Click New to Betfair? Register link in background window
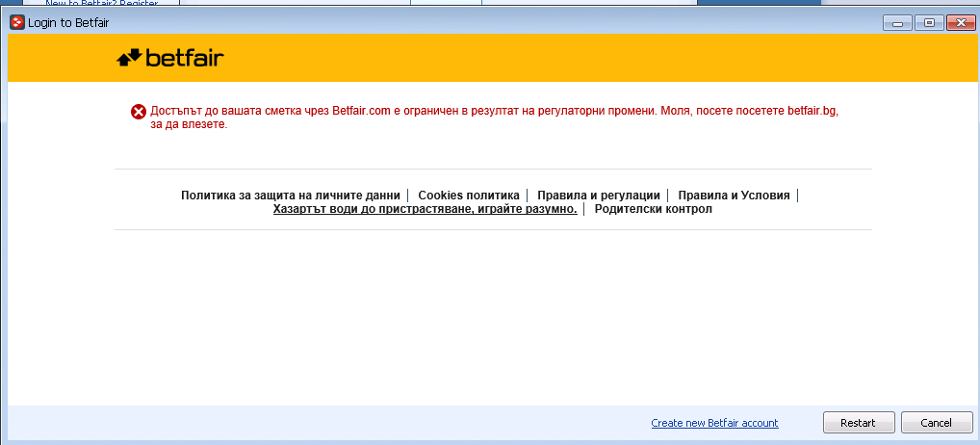 coord(101,3)
